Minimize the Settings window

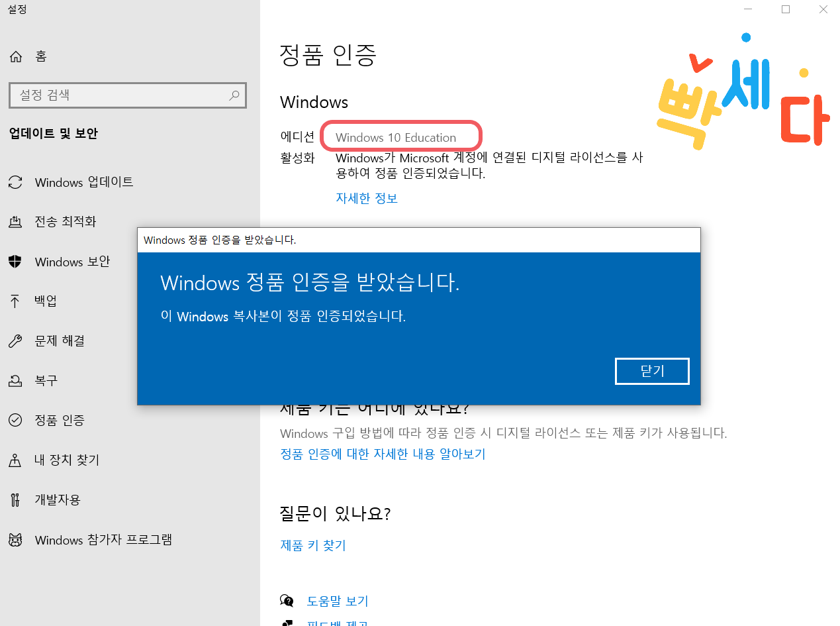coord(748,9)
